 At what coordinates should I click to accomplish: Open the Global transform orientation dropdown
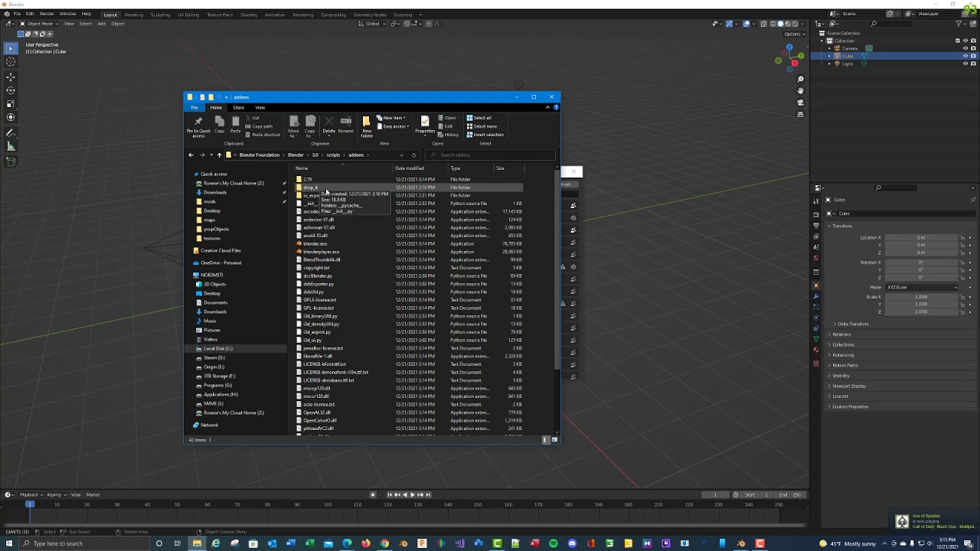coord(371,24)
